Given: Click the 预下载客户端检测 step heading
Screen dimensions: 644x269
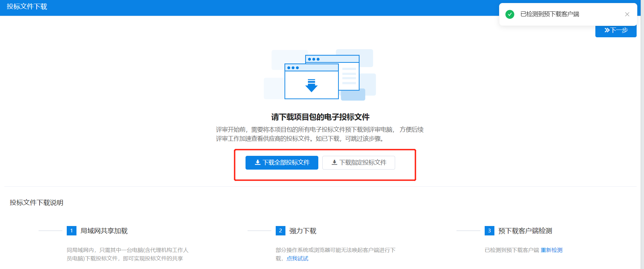Looking at the screenshot, I should (525, 231).
